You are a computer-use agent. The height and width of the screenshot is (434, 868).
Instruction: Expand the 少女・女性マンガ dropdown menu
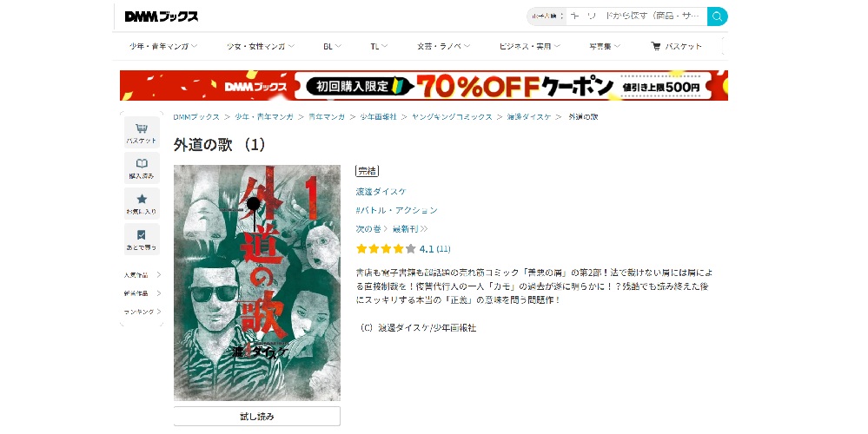(260, 47)
